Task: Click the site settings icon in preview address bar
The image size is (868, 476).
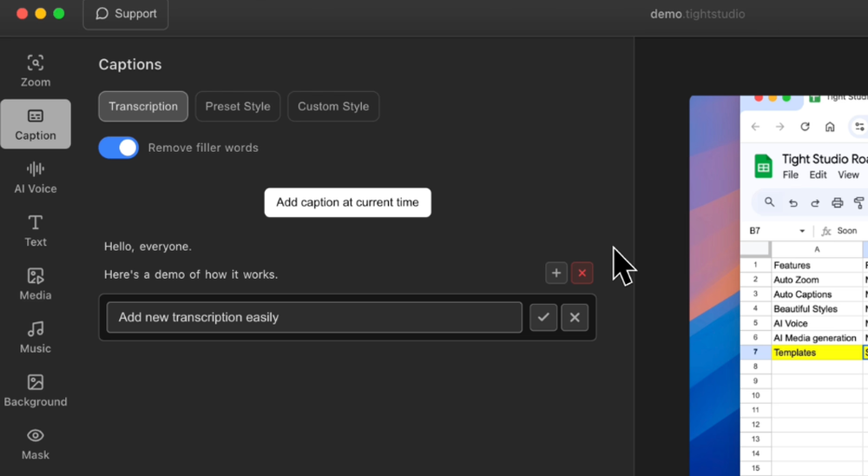Action: pos(859,127)
